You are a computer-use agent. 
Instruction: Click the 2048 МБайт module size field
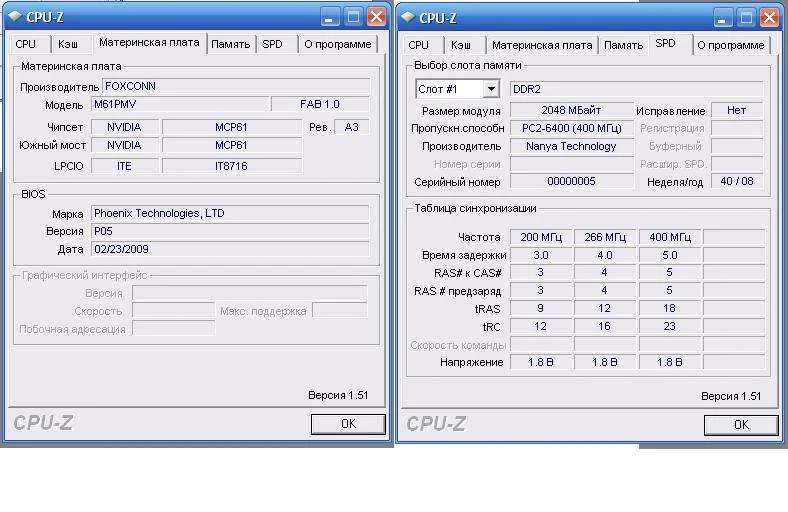point(571,111)
